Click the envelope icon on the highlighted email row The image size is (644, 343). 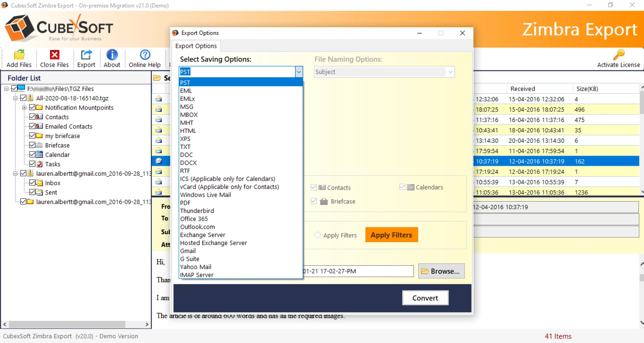(x=159, y=161)
